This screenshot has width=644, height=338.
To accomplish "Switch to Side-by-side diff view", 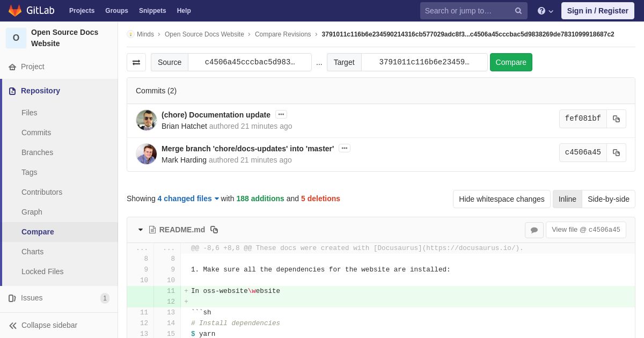I will [609, 199].
